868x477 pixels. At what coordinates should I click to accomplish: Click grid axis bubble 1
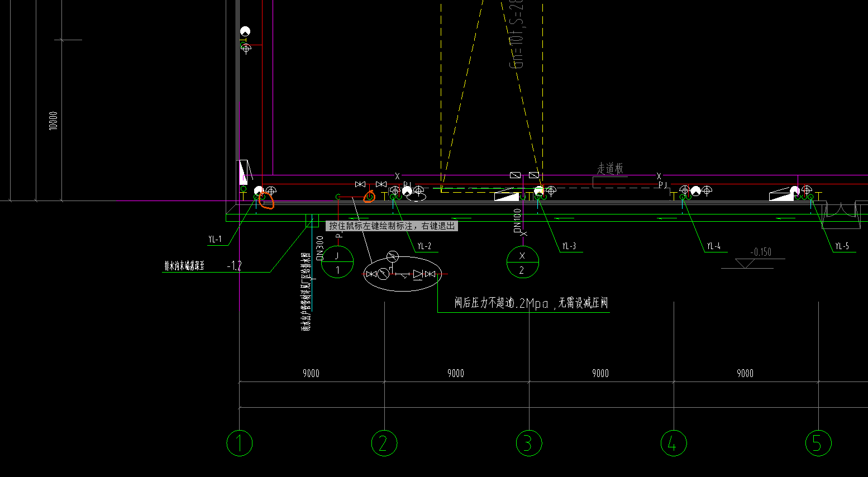point(240,443)
